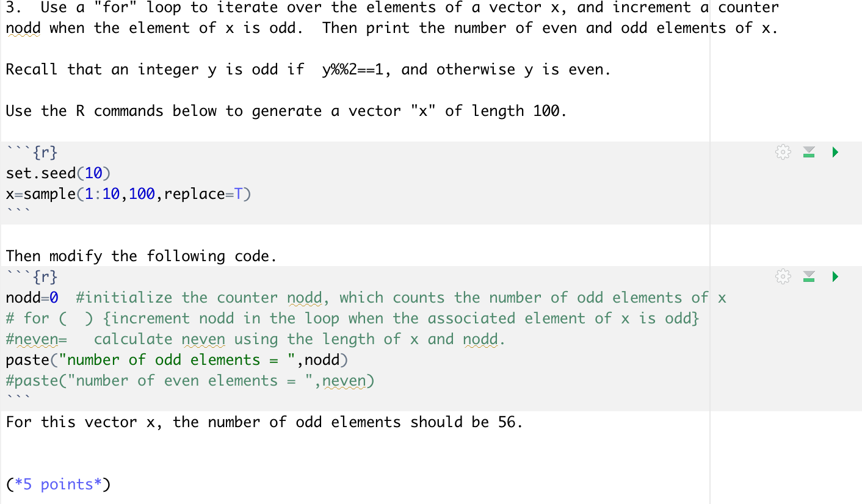Open chunk options for the first code chunk
Viewport: 862px width, 504px height.
coord(783,152)
